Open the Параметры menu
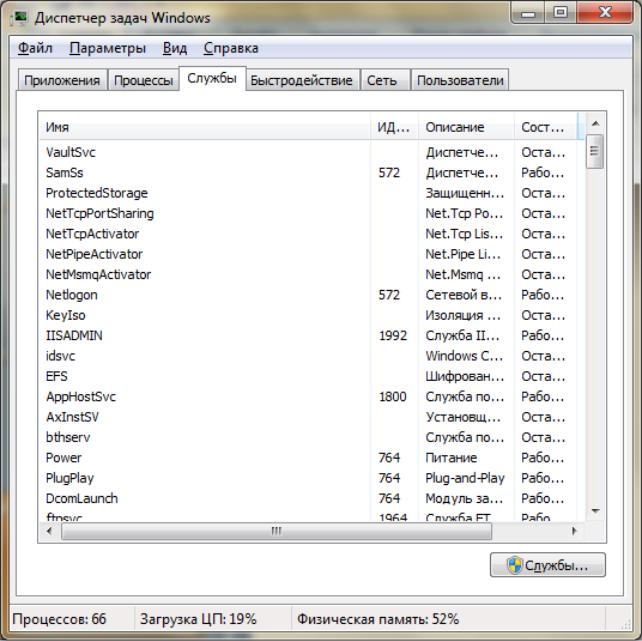The width and height of the screenshot is (642, 641). point(108,48)
